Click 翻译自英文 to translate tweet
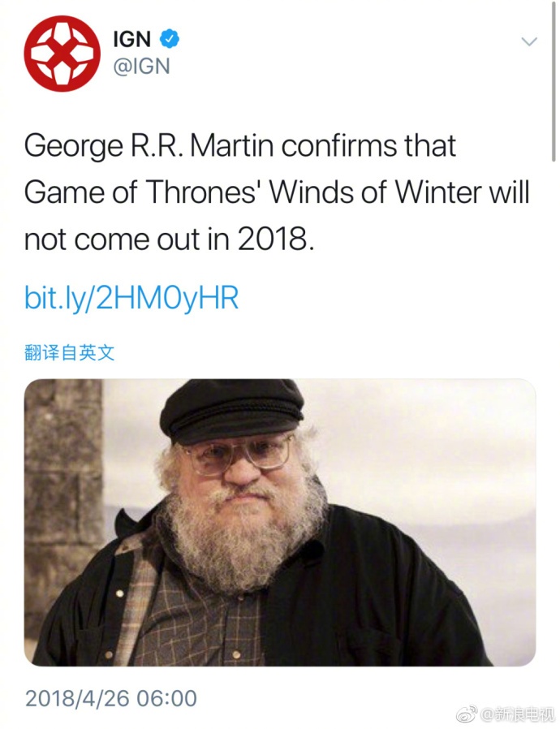This screenshot has width=560, height=729. (69, 352)
